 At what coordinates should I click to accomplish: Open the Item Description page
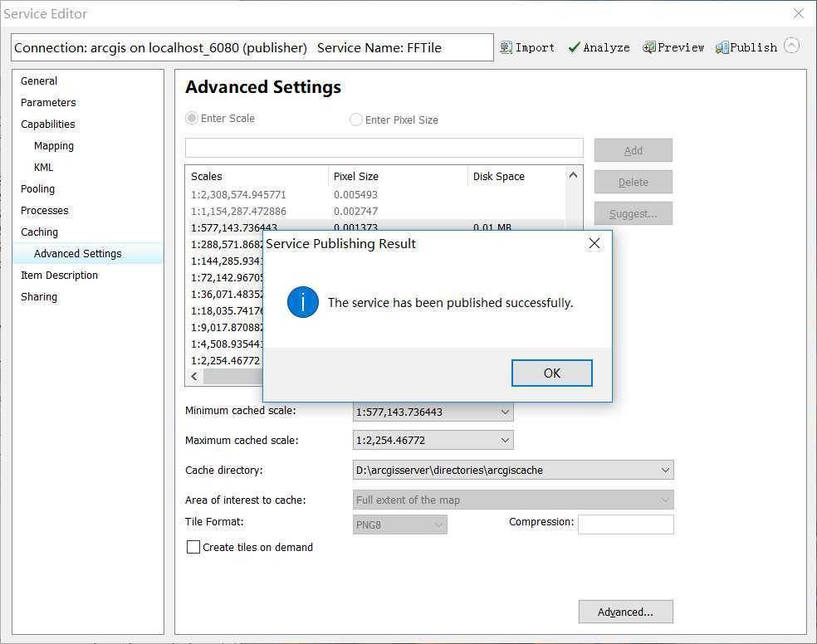[60, 275]
